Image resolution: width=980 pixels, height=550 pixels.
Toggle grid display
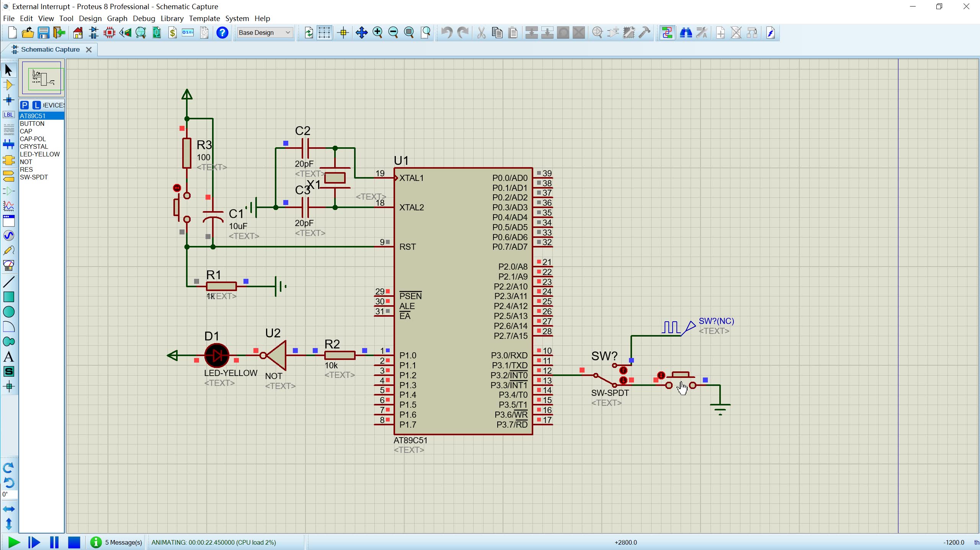(324, 33)
